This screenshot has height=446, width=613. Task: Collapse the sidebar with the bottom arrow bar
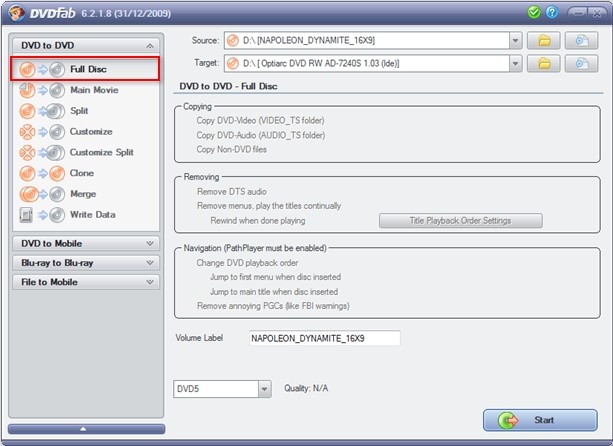coord(86,429)
